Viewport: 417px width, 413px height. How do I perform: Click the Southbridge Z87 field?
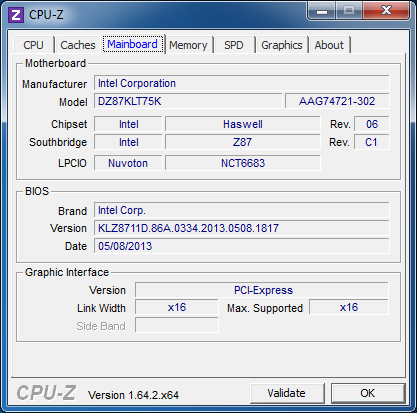tap(243, 142)
